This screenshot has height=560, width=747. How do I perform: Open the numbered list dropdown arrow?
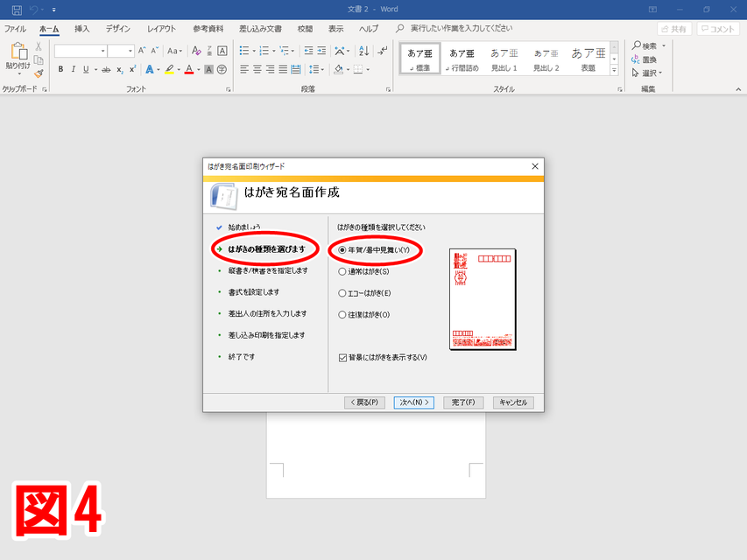(274, 51)
